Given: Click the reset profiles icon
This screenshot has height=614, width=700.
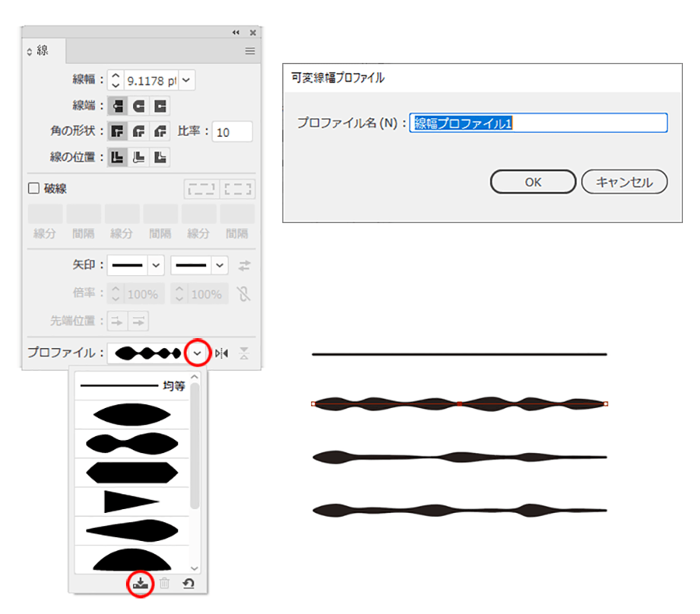Looking at the screenshot, I should click(188, 583).
